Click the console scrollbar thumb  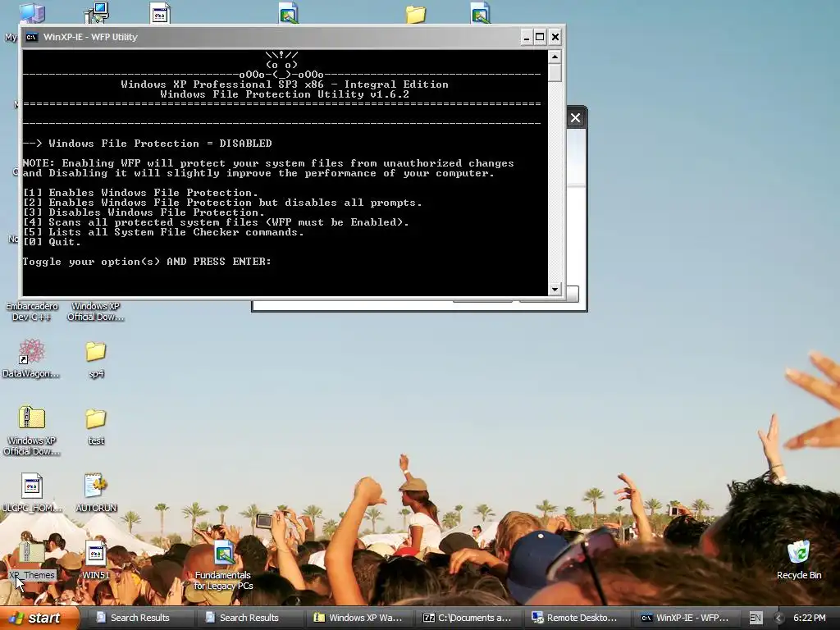coord(555,72)
